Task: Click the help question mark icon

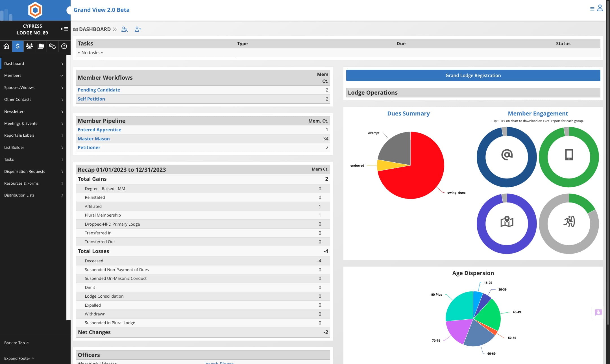Action: (64, 46)
